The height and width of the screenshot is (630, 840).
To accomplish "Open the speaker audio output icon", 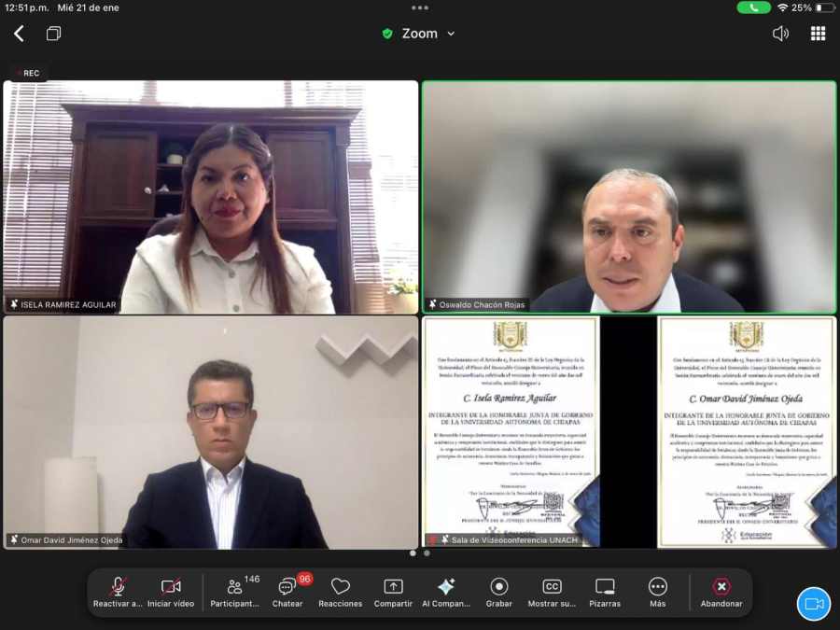I will [x=780, y=34].
